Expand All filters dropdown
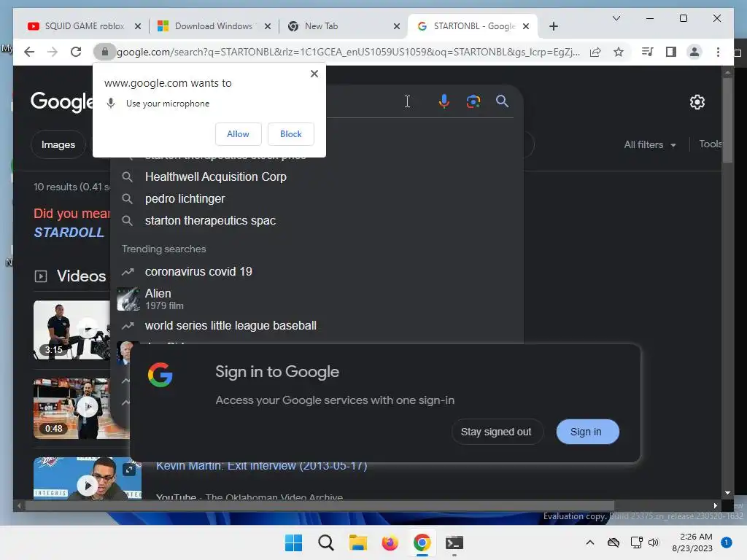This screenshot has height=560, width=747. point(650,145)
